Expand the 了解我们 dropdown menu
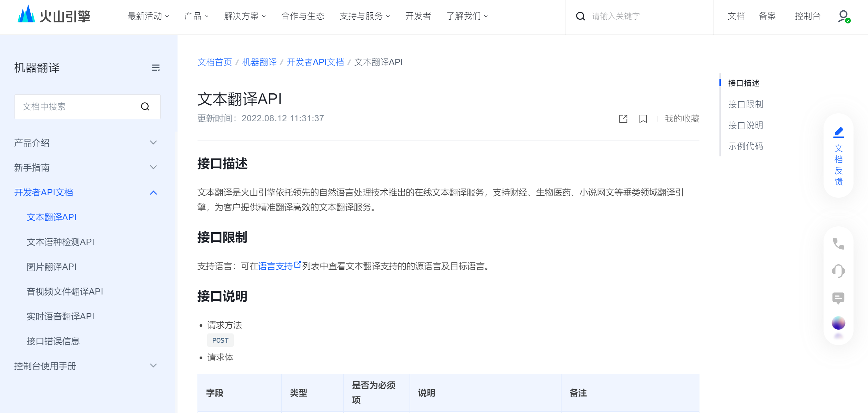The width and height of the screenshot is (868, 413). pyautogui.click(x=467, y=16)
